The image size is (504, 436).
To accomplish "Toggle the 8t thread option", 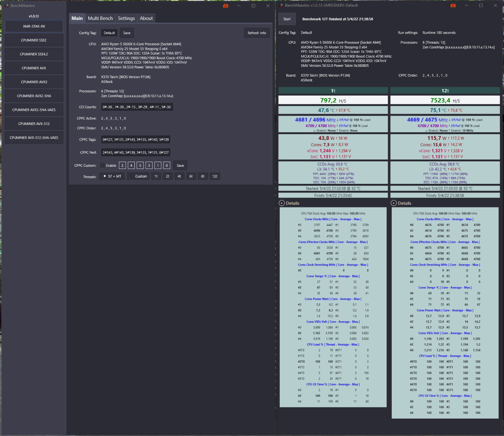I will 203,176.
